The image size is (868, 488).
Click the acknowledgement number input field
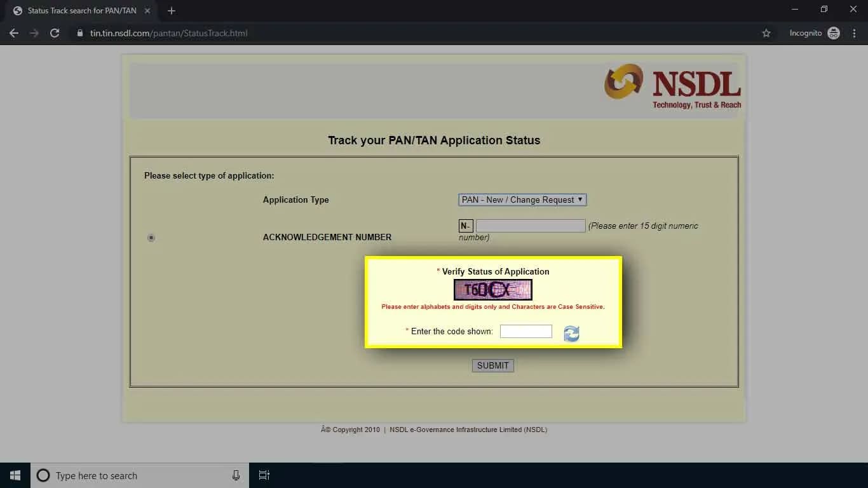point(530,226)
